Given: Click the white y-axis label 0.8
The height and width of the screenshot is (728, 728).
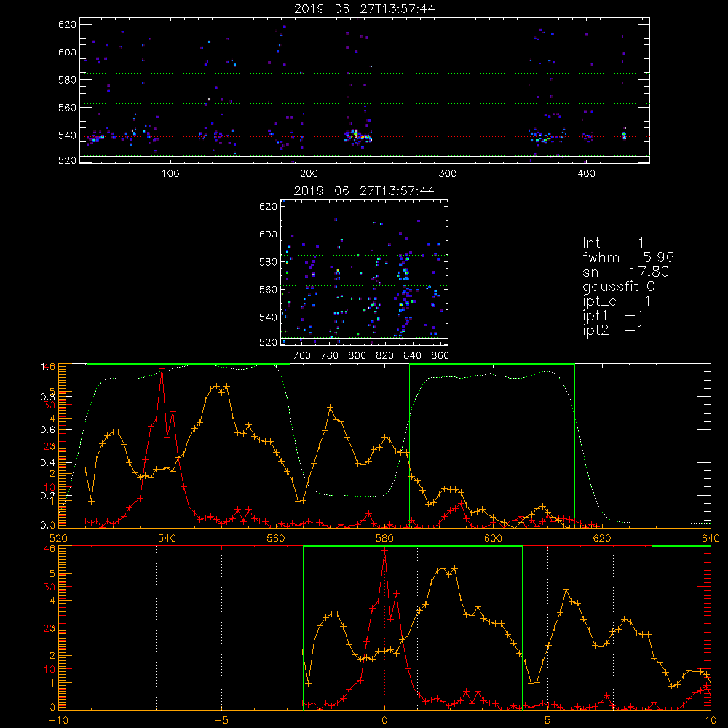Looking at the screenshot, I should click(47, 397).
